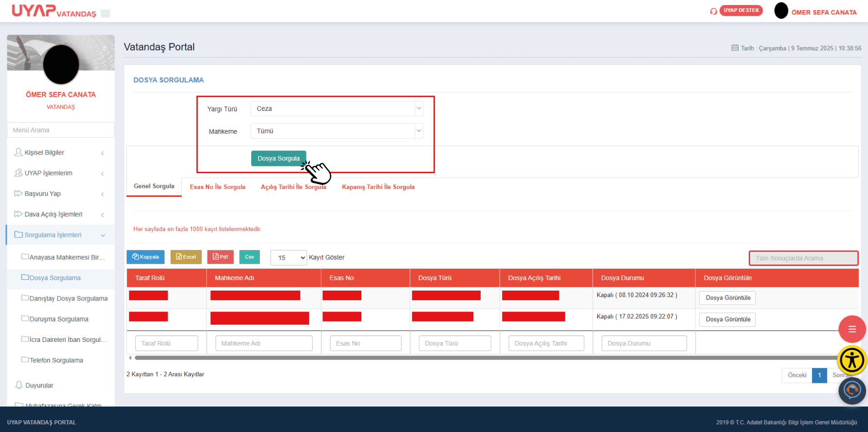
Task: Open the Mahkeme dropdown
Action: pyautogui.click(x=337, y=131)
